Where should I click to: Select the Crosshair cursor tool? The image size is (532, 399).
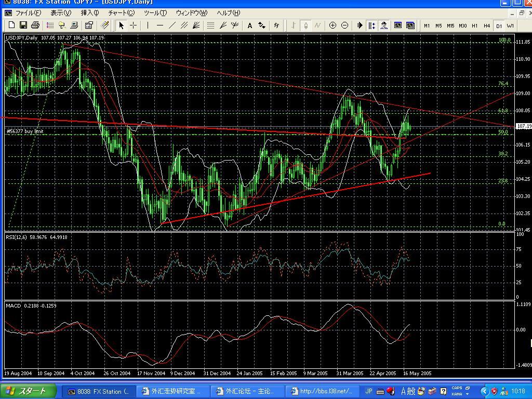click(x=134, y=25)
